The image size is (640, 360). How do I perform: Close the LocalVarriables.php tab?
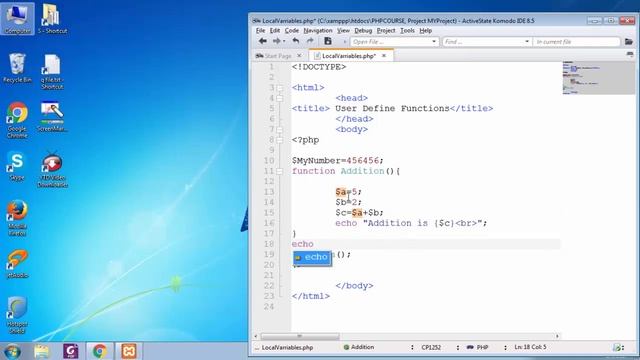coord(384,56)
